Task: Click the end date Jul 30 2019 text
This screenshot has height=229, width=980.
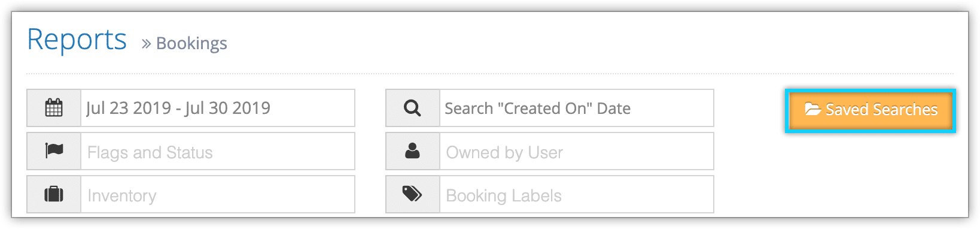Action: pyautogui.click(x=227, y=108)
